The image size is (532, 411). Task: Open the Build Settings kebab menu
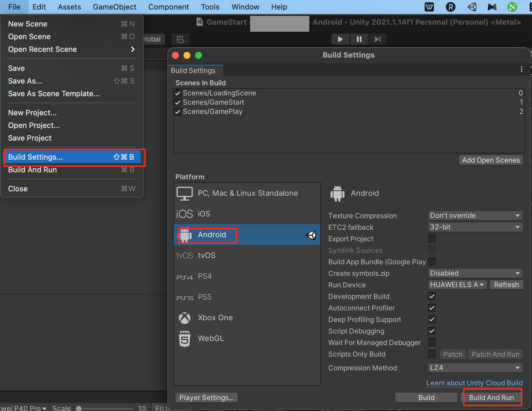[x=521, y=69]
